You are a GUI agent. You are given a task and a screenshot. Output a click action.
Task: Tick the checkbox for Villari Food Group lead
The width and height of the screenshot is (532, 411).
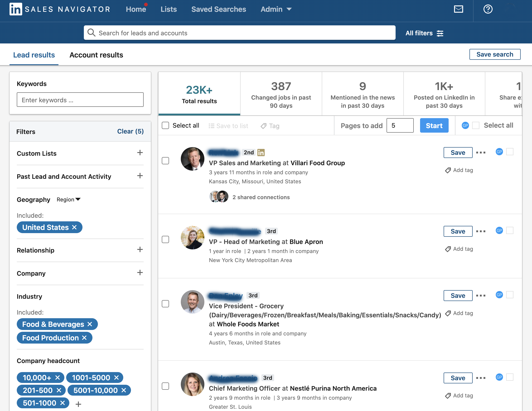[165, 161]
